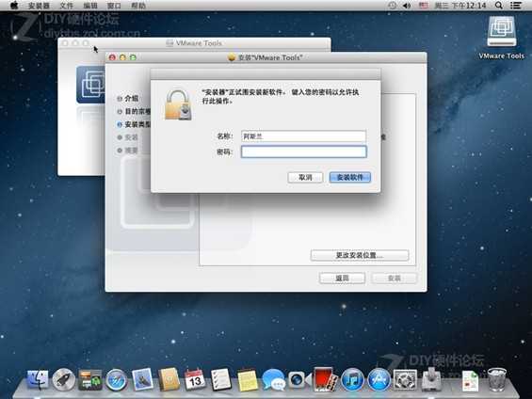Open the 文件 menu
532x399 pixels.
[67, 6]
